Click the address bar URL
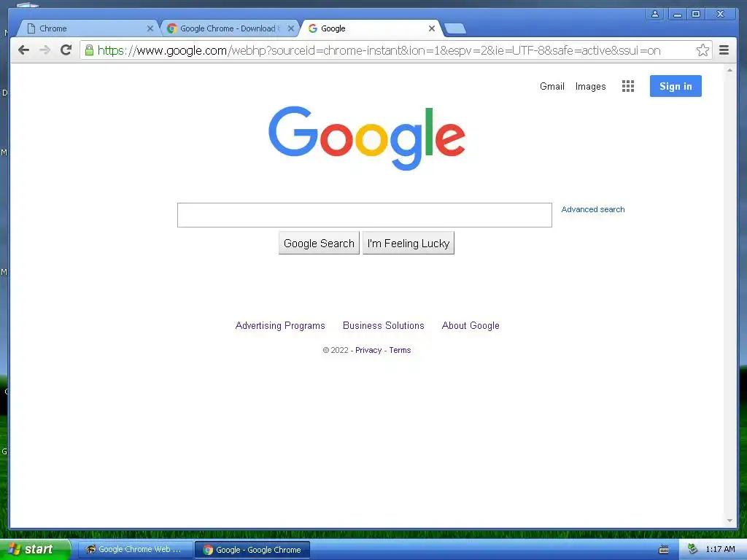The height and width of the screenshot is (560, 747). click(379, 50)
